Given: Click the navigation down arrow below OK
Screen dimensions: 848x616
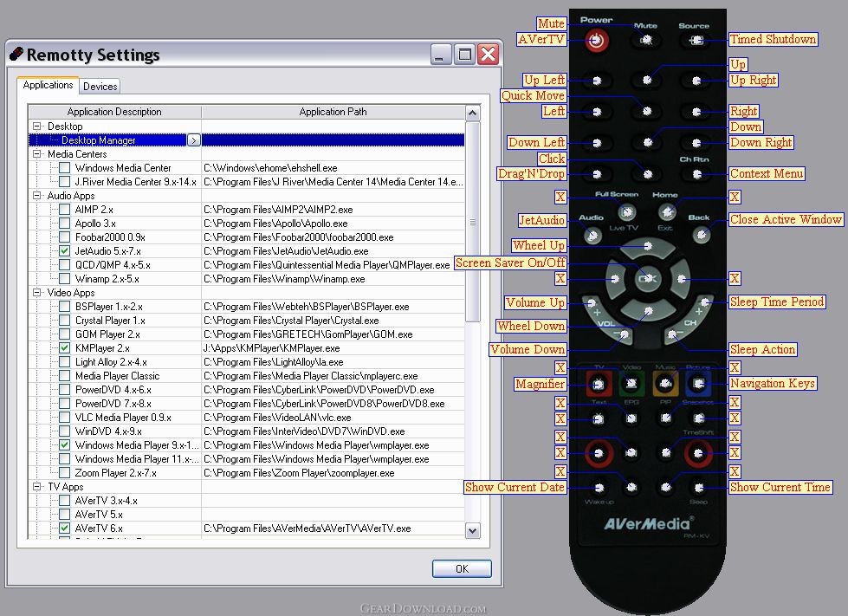Looking at the screenshot, I should [648, 310].
